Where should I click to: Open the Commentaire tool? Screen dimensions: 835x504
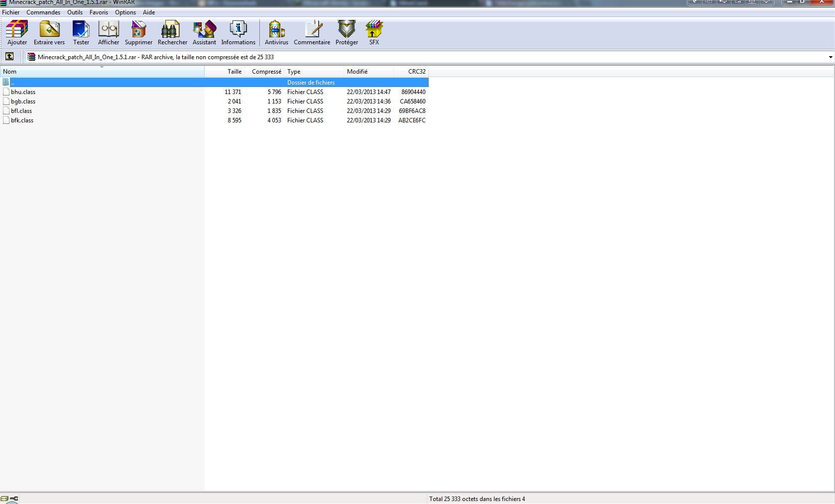pyautogui.click(x=312, y=32)
